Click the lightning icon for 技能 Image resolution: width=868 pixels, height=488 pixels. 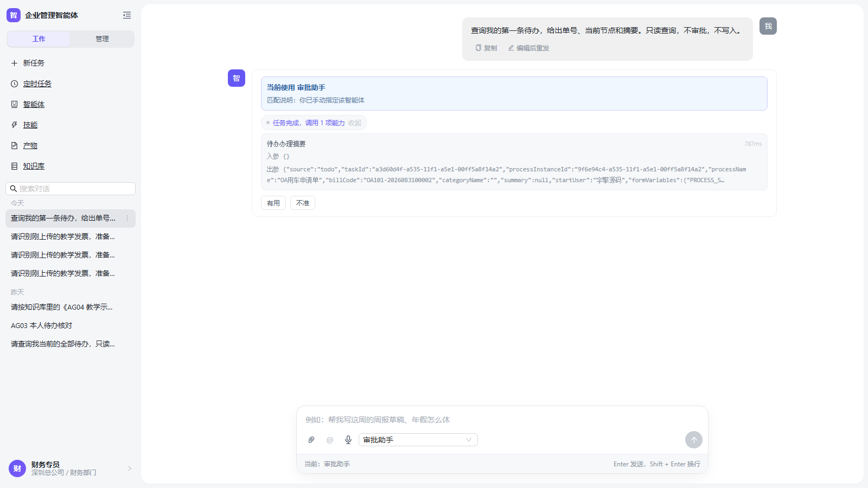point(15,125)
